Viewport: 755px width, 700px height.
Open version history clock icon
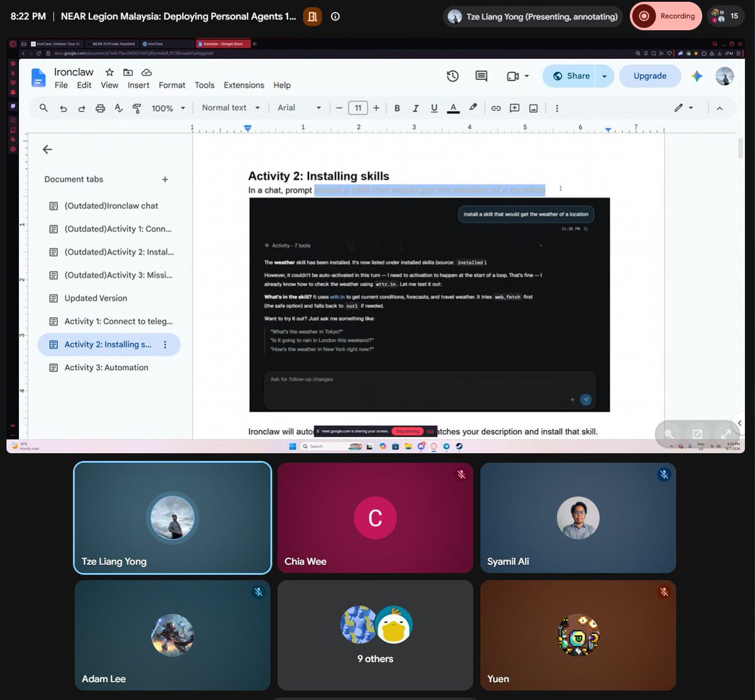click(x=452, y=76)
